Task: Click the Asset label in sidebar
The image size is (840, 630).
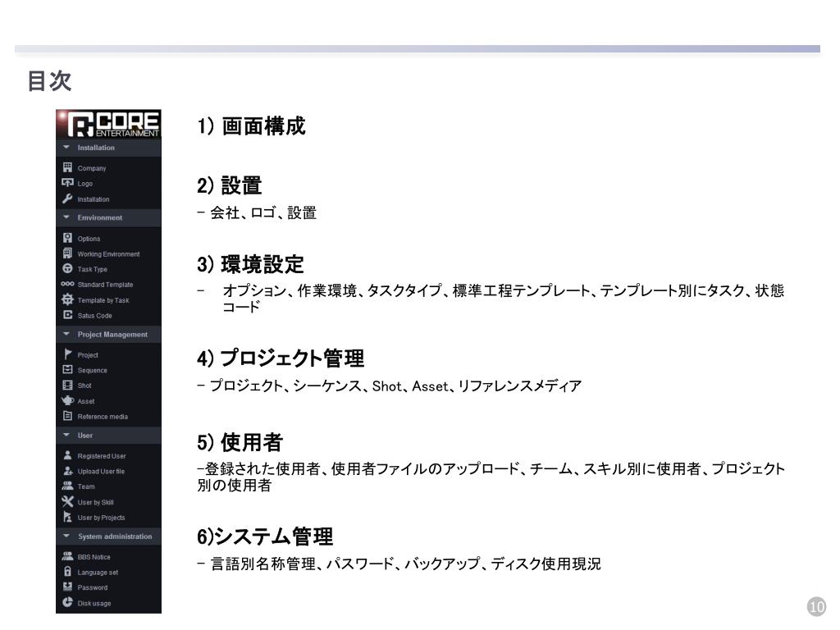Action: click(x=85, y=401)
